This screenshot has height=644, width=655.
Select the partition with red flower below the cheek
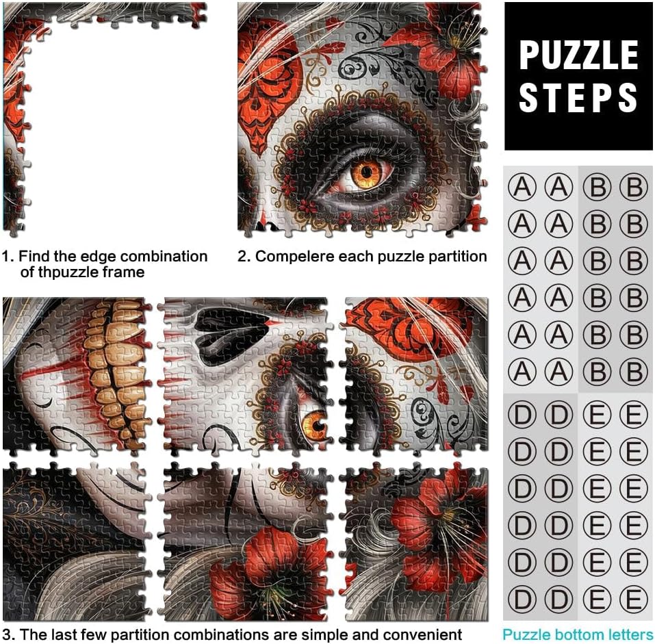click(246, 541)
